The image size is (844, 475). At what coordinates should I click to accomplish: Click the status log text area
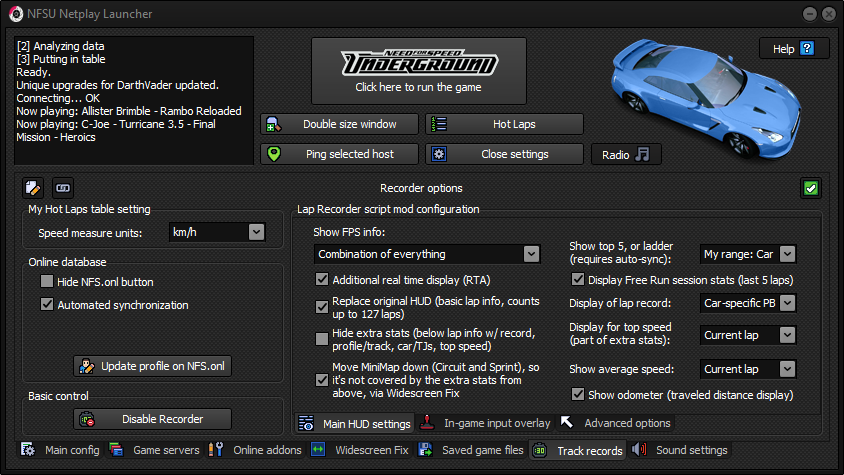point(134,100)
